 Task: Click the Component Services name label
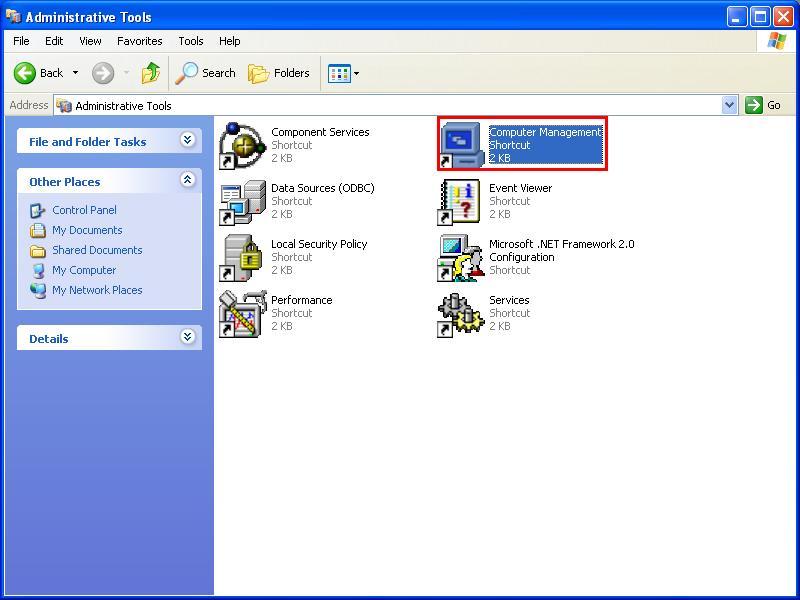[x=320, y=132]
